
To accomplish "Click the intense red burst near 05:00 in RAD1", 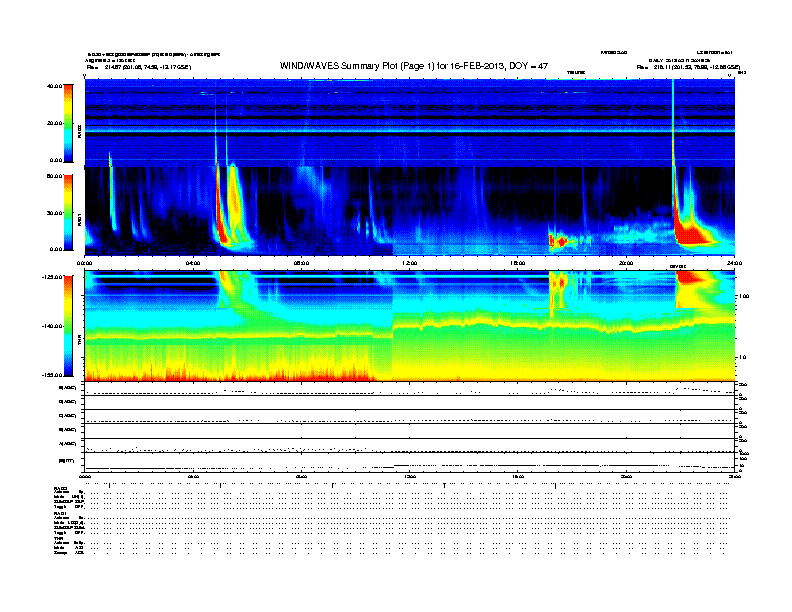I will click(222, 222).
